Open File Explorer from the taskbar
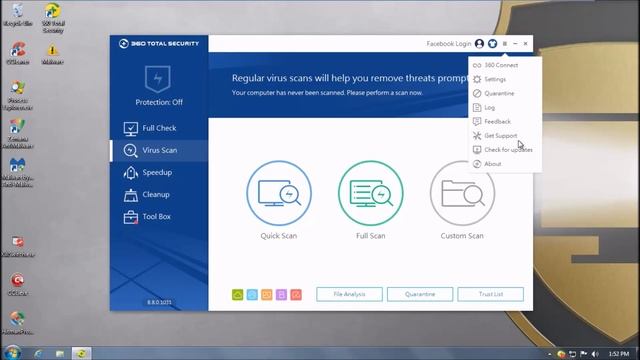The width and height of the screenshot is (640, 360). [x=60, y=353]
